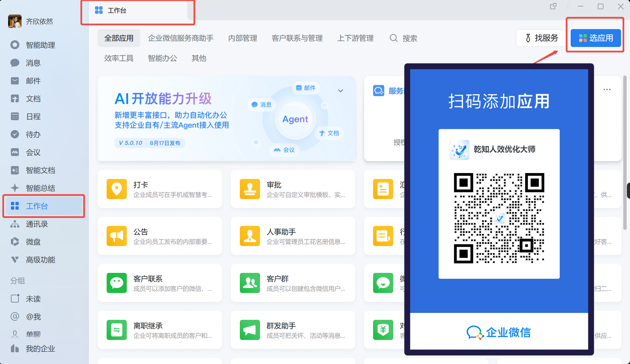
Task: Open 微盘 drive
Action: (43, 242)
